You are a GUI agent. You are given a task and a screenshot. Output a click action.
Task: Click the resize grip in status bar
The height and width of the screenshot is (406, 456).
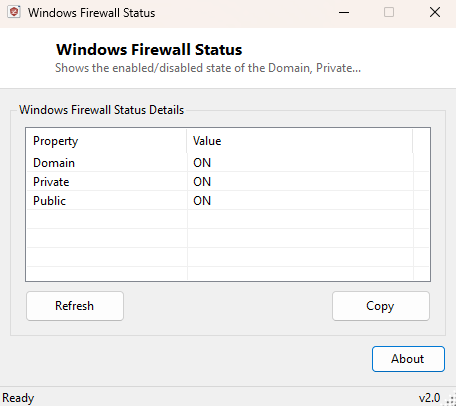tap(450, 400)
